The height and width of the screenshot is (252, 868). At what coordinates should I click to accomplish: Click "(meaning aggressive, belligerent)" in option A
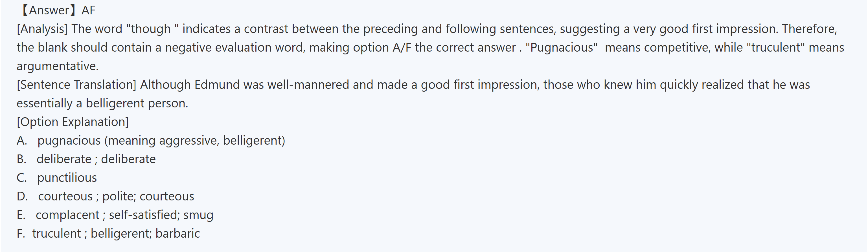point(195,141)
